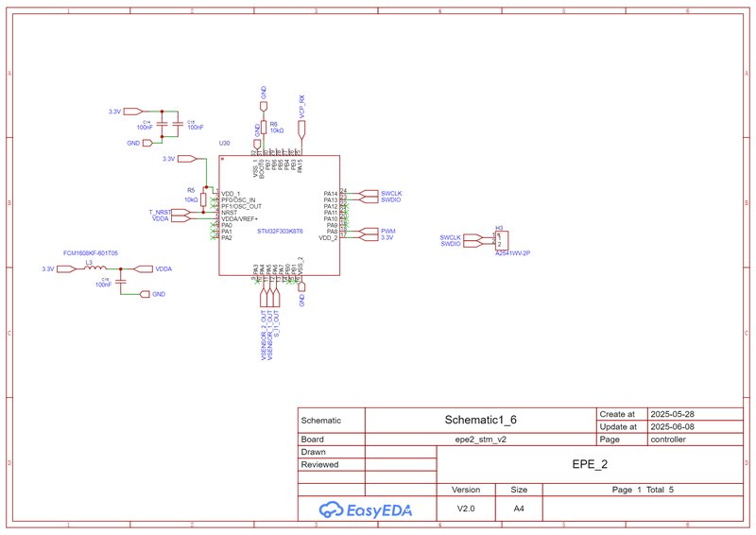Image resolution: width=756 pixels, height=535 pixels.
Task: Select the 3.3V port left of L3
Action: (66, 268)
